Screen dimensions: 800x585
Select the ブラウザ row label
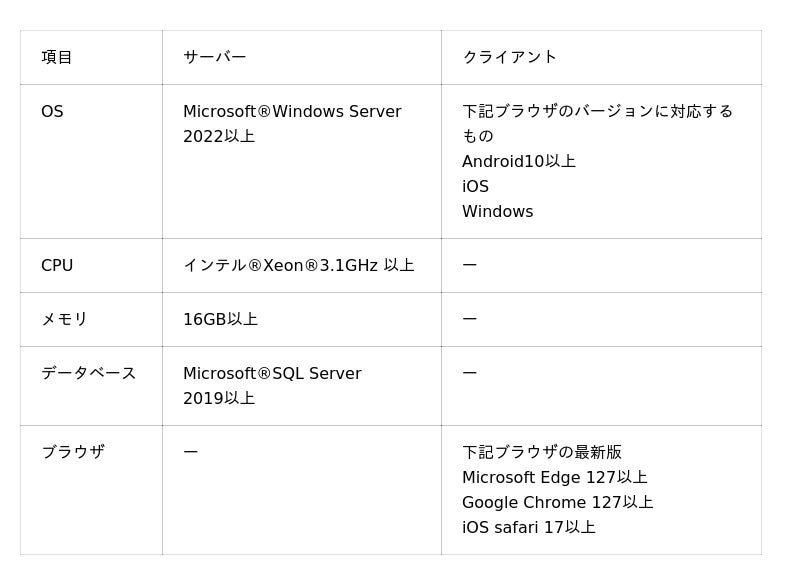point(72,452)
